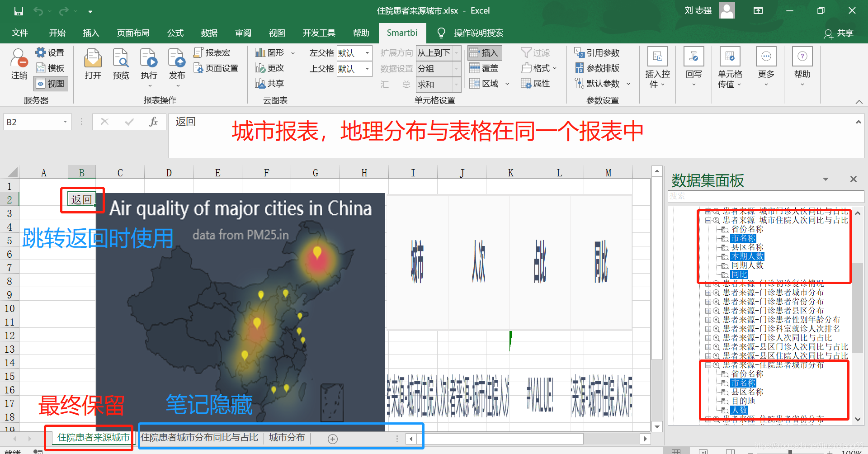The image size is (868, 454).
Task: Select the 同期人数 field
Action: point(748,265)
